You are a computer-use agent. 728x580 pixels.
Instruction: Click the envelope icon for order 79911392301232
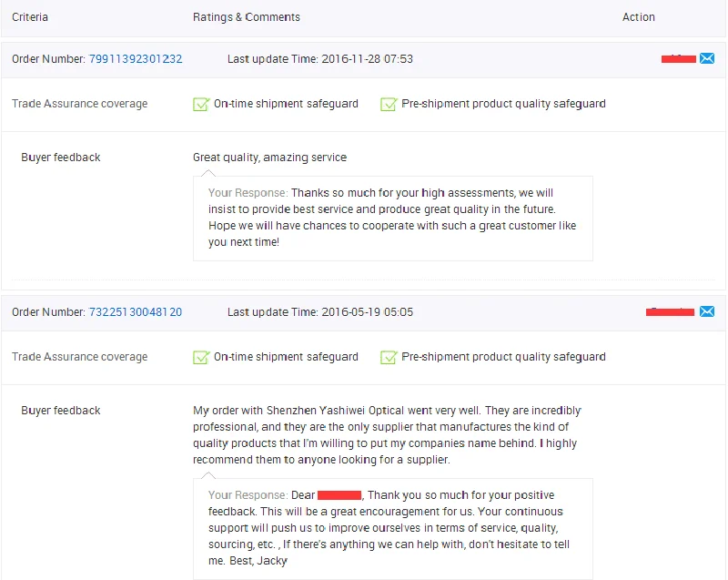[x=707, y=59]
